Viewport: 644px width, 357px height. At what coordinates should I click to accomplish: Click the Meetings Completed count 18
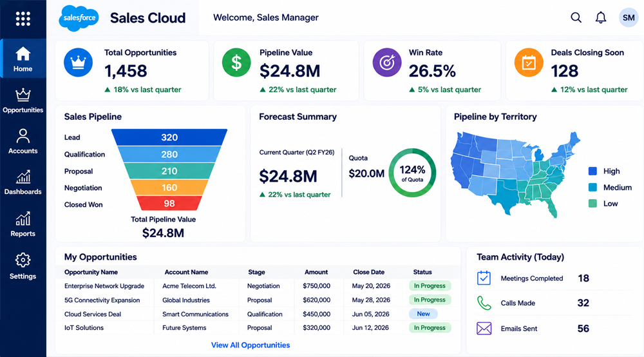[583, 278]
